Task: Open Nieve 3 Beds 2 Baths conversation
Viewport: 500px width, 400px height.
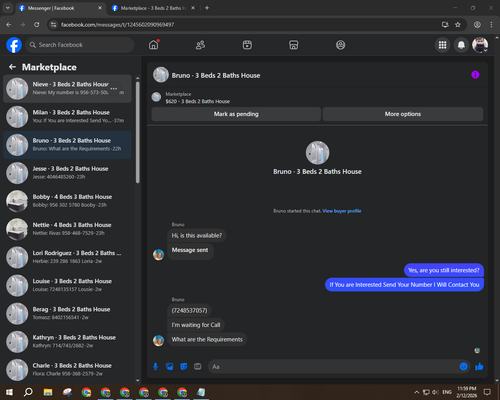Action: 67,89
